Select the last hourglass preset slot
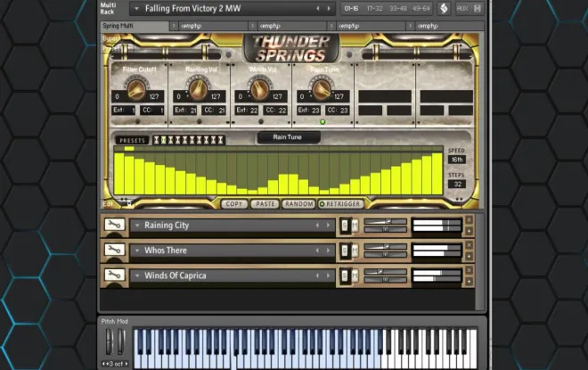 click(221, 140)
